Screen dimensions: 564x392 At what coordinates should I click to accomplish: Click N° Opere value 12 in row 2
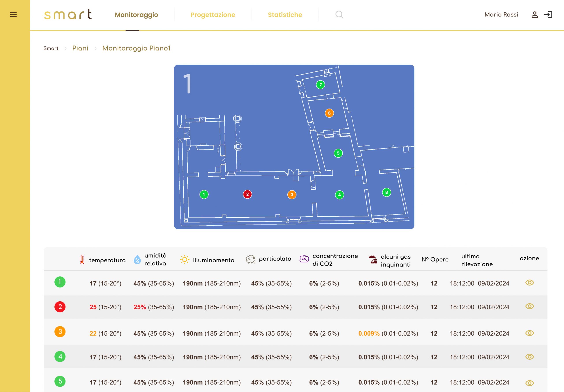(x=434, y=307)
